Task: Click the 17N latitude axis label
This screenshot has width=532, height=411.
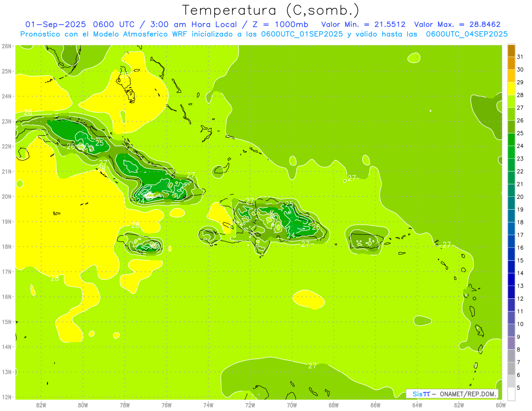Action: [x=6, y=271]
